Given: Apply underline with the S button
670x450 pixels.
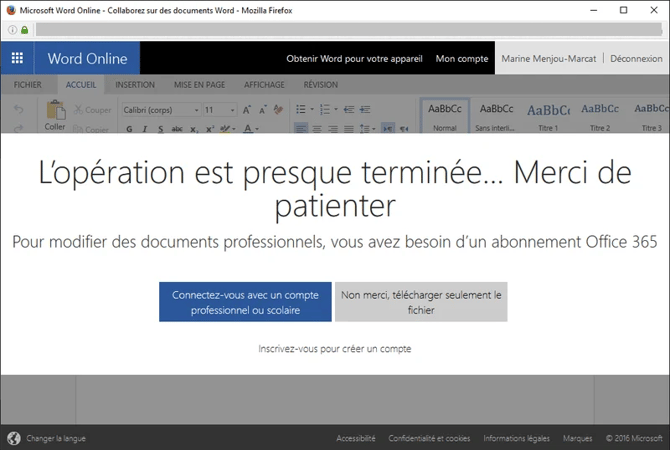Looking at the screenshot, I should click(161, 129).
